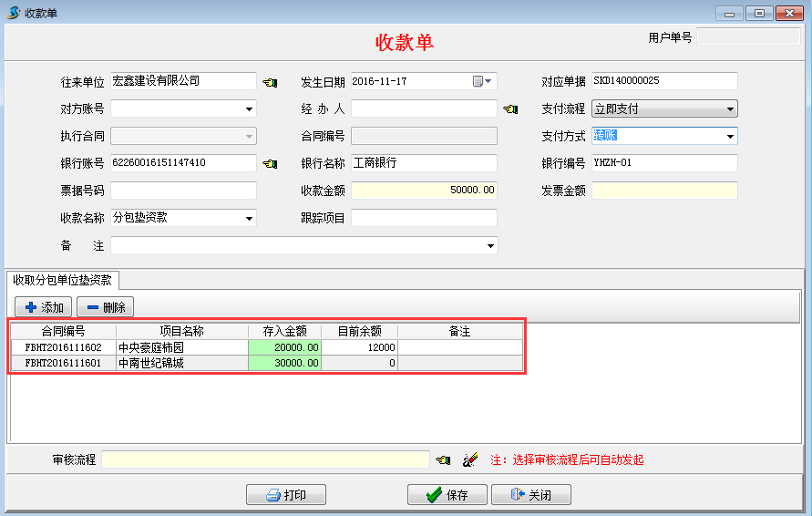Image resolution: width=812 pixels, height=516 pixels.
Task: Click the lookup icon beside 银行账号 field
Action: click(x=270, y=164)
